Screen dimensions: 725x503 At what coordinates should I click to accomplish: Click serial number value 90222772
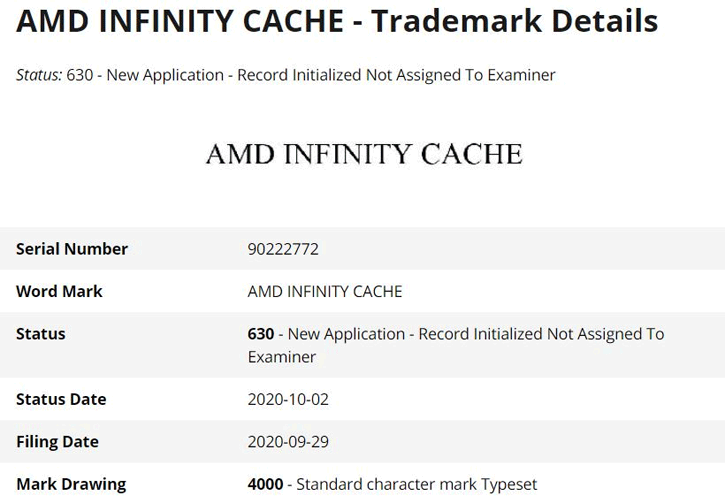[x=283, y=249]
